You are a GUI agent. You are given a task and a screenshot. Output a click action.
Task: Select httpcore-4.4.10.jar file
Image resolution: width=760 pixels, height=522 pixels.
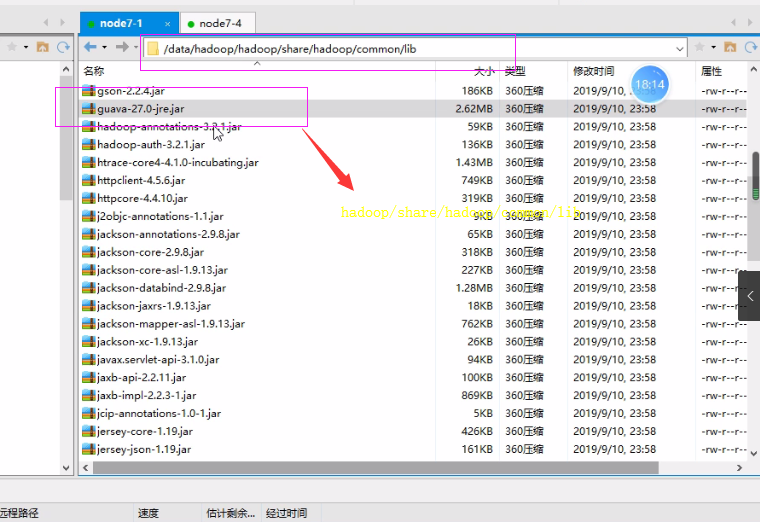click(142, 198)
